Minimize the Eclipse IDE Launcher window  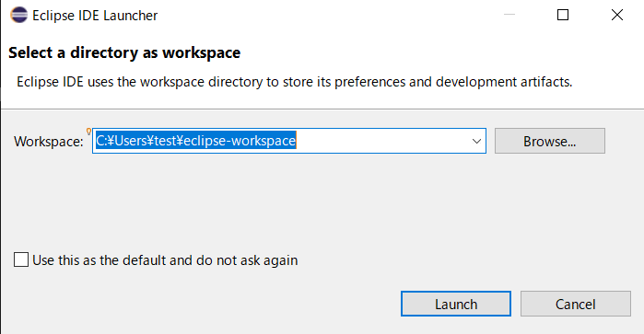point(509,15)
